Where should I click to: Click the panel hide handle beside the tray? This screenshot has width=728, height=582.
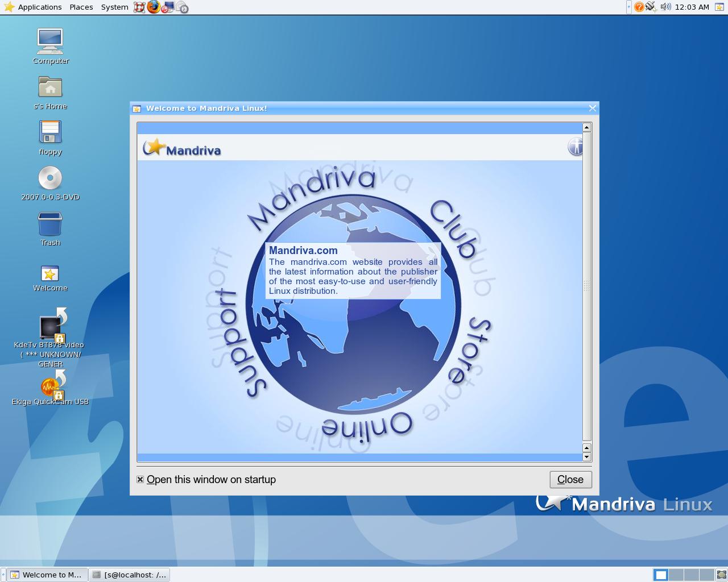point(628,7)
